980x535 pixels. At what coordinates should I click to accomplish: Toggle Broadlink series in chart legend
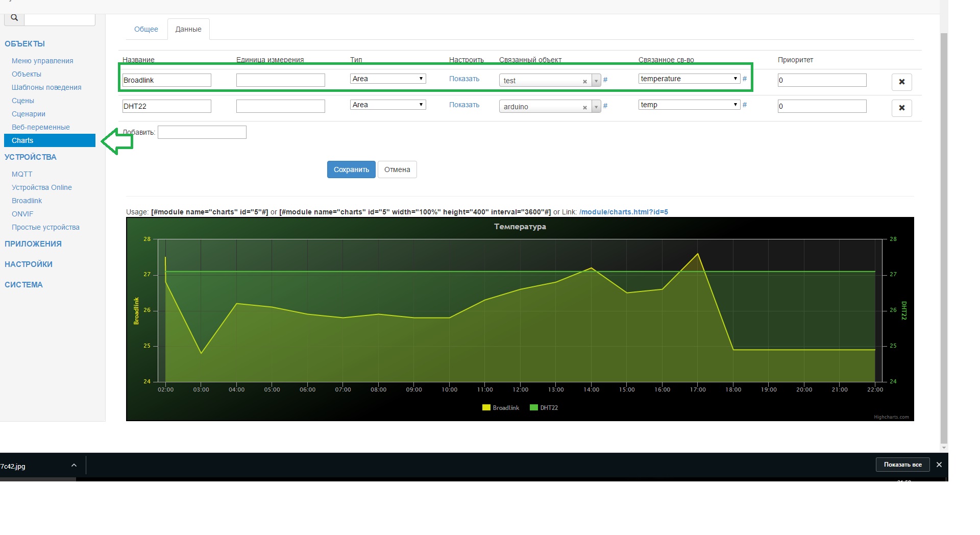point(501,408)
